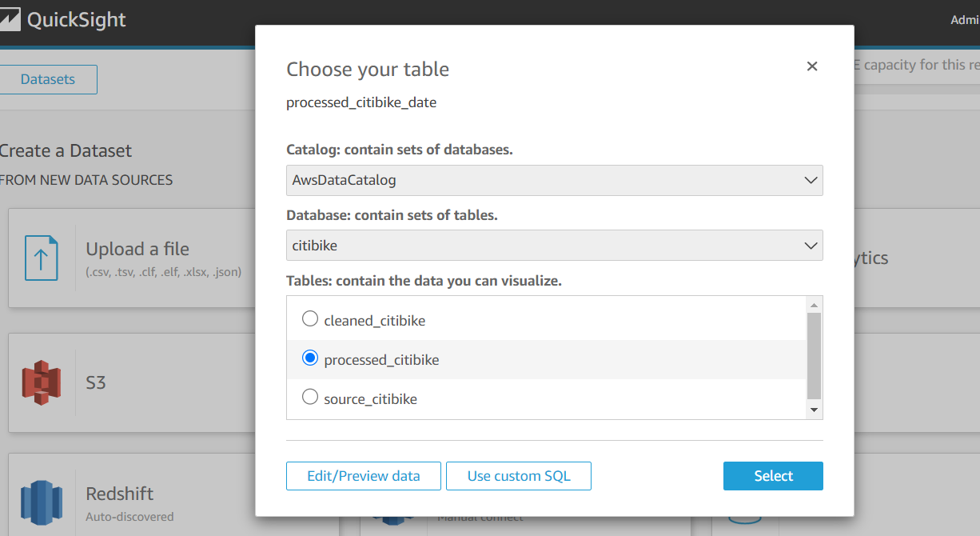Click the Create a Dataset heading
980x536 pixels.
tap(66, 150)
